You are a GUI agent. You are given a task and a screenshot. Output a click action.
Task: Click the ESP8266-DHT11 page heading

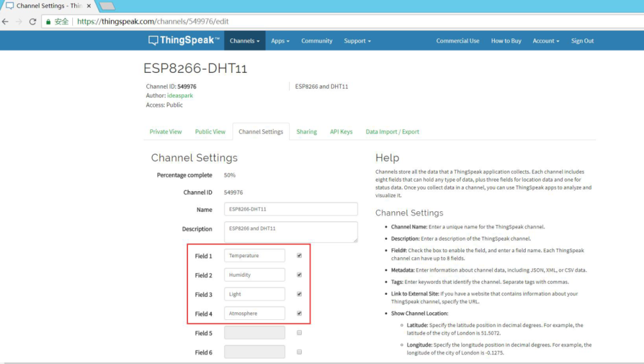tap(195, 68)
